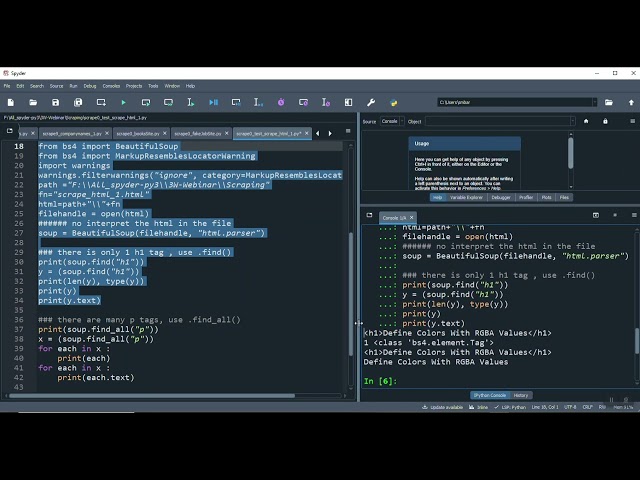The height and width of the screenshot is (480, 640).
Task: Run the file with the green play icon
Action: 123,102
